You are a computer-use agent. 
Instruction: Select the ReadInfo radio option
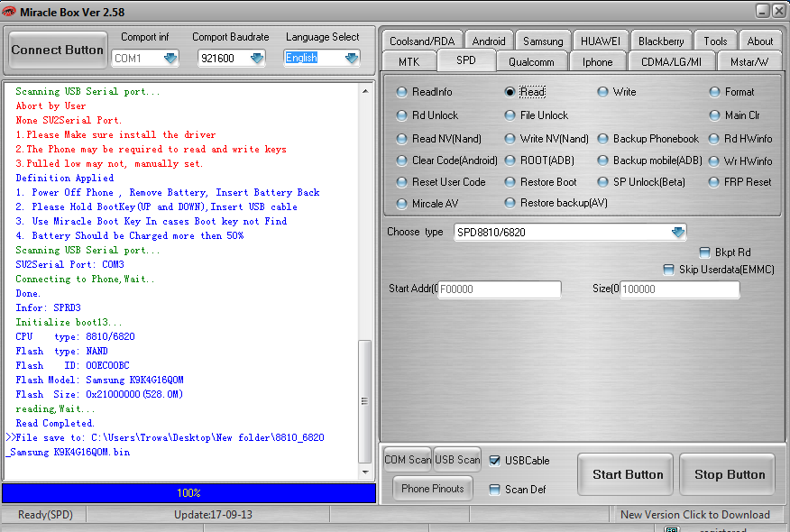tap(401, 92)
